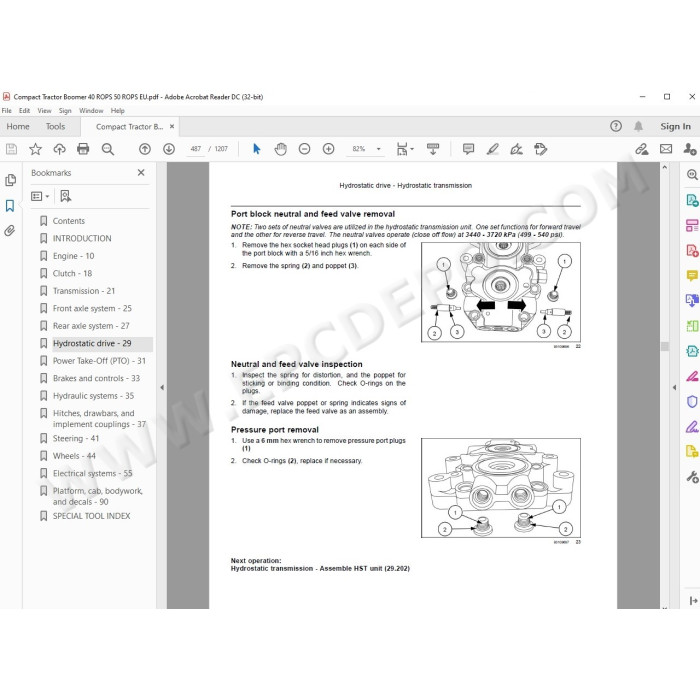Open the Export PDF tool in right pane
Viewport: 700px width, 700px height.
(692, 200)
